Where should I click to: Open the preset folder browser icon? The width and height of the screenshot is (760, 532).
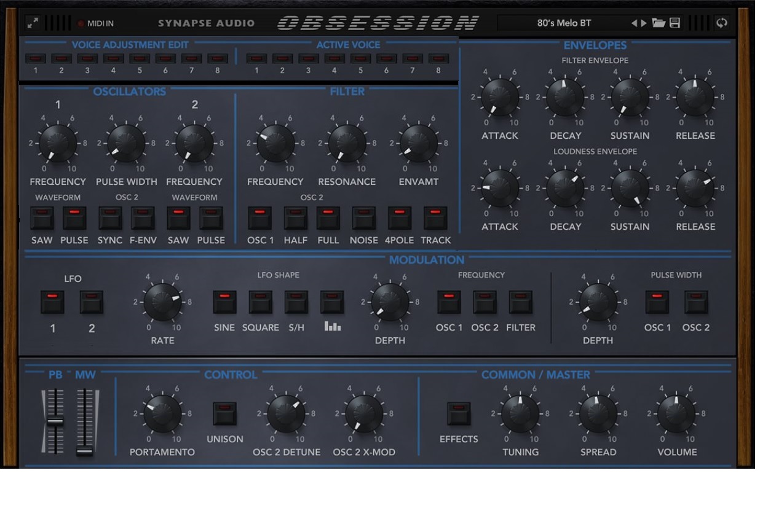coord(659,23)
